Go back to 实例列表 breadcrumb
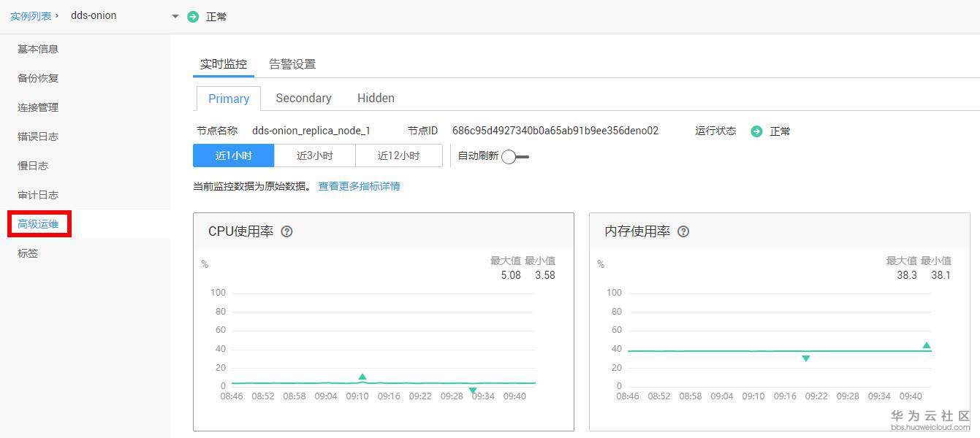Viewport: 980px width, 438px height. [x=31, y=15]
